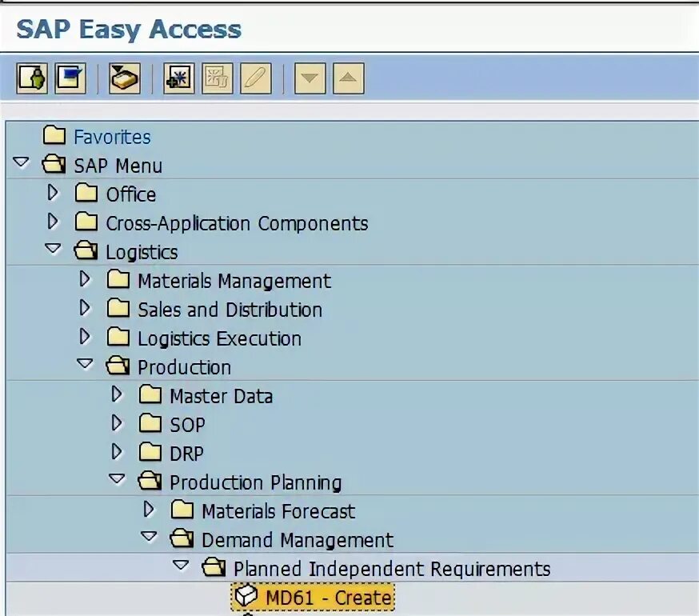The width and height of the screenshot is (699, 616).
Task: Expand the Materials Forecast arrow
Action: click(149, 510)
